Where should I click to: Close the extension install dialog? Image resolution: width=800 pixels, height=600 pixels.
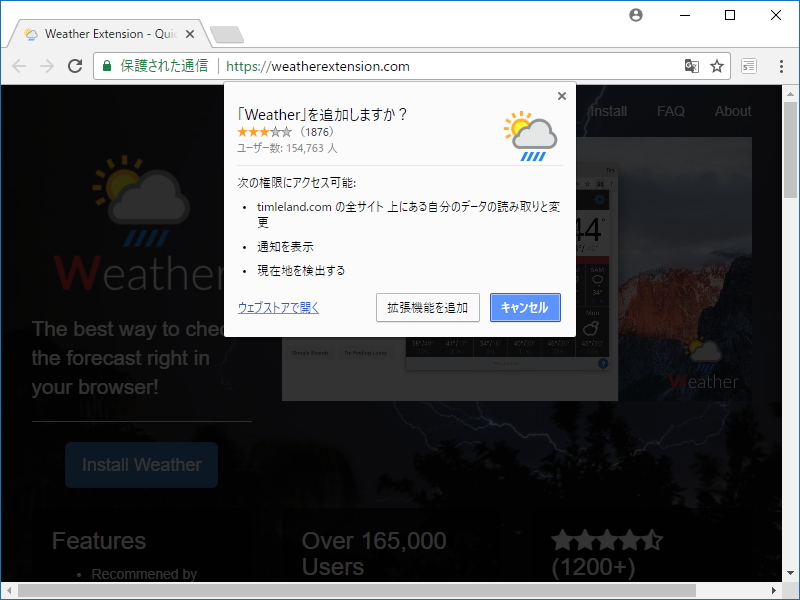coord(561,96)
